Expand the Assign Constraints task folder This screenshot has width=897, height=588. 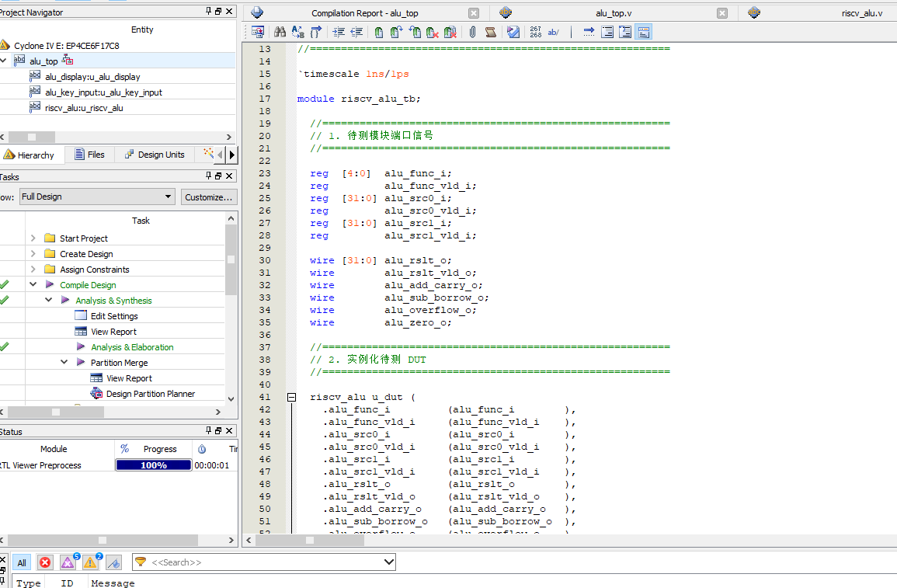coord(33,269)
